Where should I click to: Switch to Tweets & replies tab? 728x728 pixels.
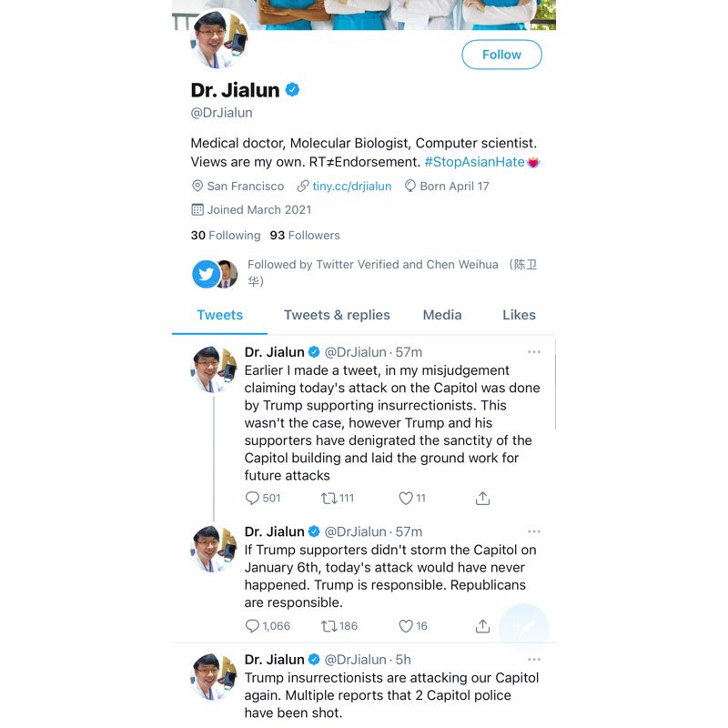coord(337,315)
